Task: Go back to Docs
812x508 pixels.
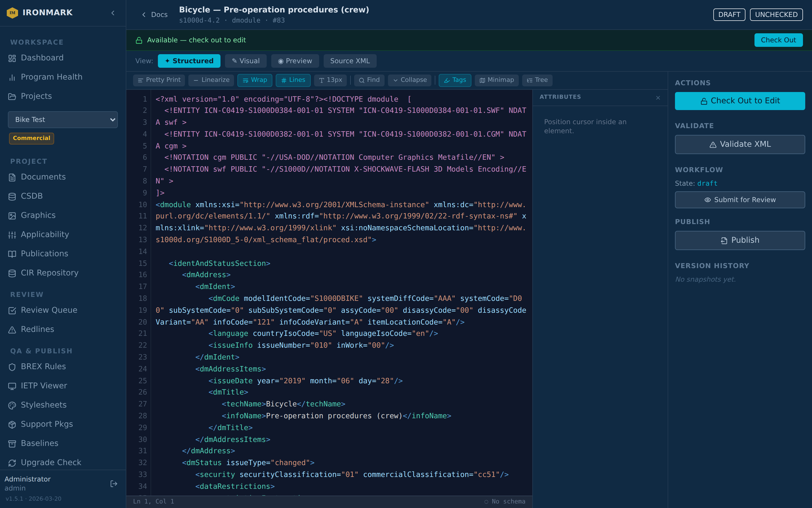Action: point(155,14)
